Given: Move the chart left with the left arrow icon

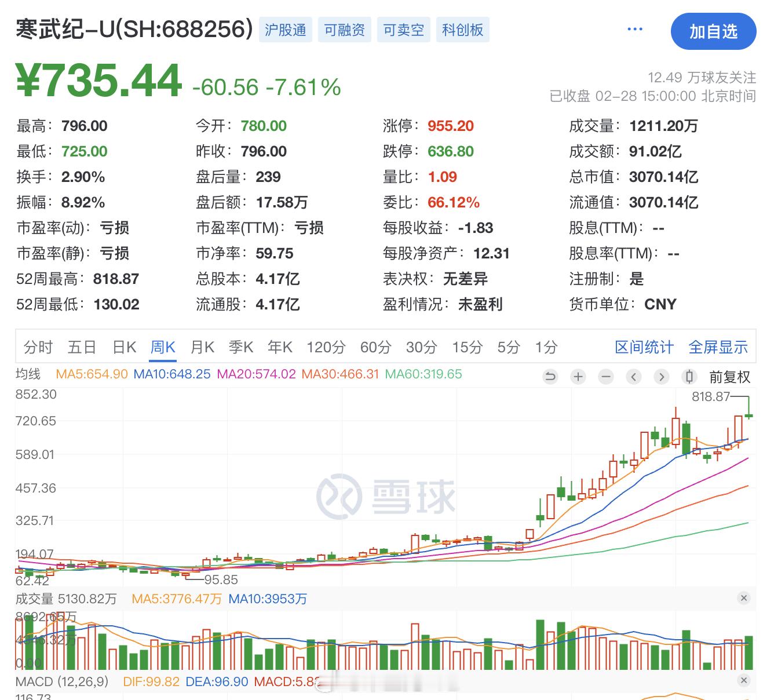Looking at the screenshot, I should pos(634,377).
